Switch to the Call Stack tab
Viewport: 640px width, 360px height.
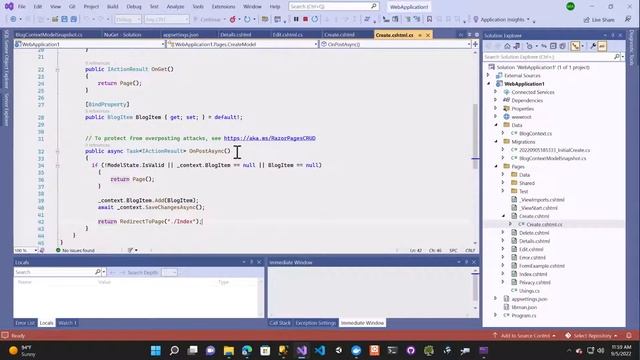[280, 322]
